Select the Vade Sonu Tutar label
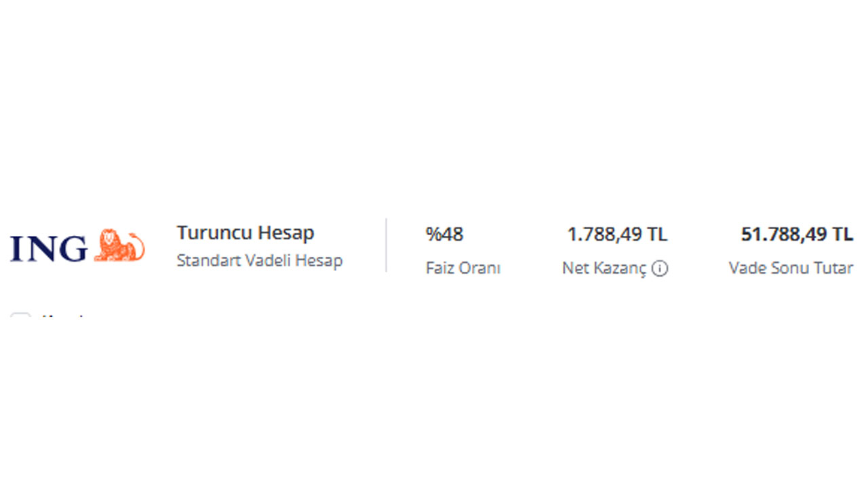 coord(791,268)
